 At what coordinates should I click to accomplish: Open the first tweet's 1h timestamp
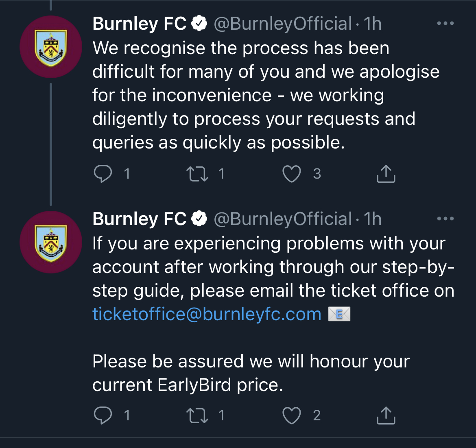coord(373,24)
